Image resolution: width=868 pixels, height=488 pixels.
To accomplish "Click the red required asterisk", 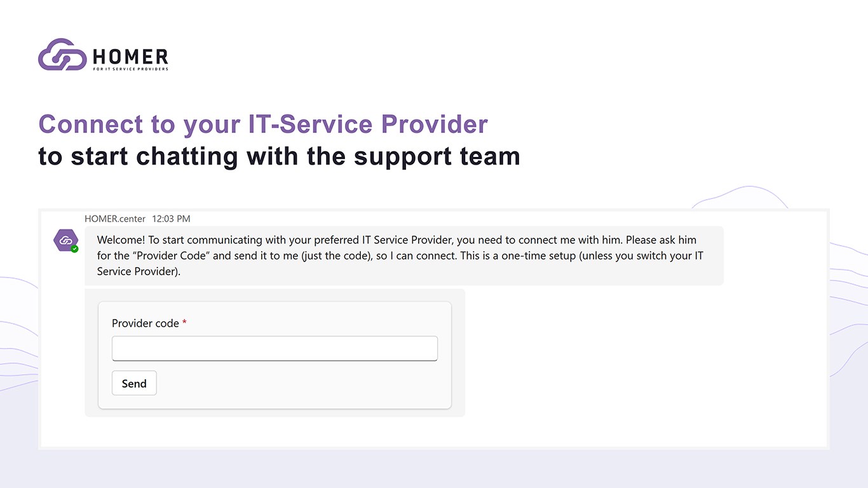I will click(184, 323).
